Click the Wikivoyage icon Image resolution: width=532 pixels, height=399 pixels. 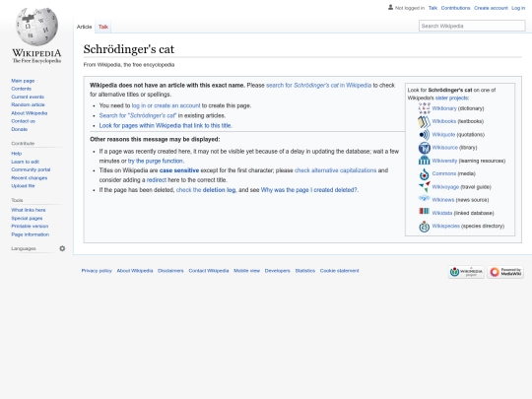(x=424, y=187)
